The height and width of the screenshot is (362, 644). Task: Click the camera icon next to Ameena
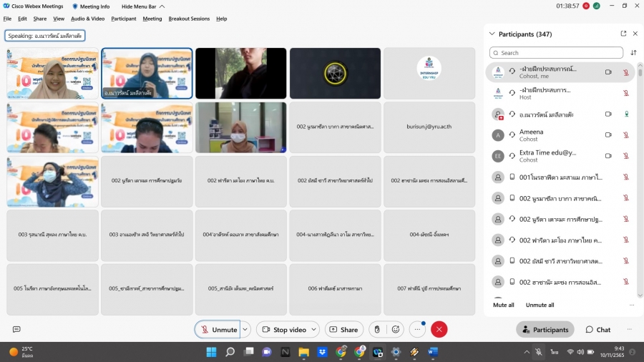608,135
